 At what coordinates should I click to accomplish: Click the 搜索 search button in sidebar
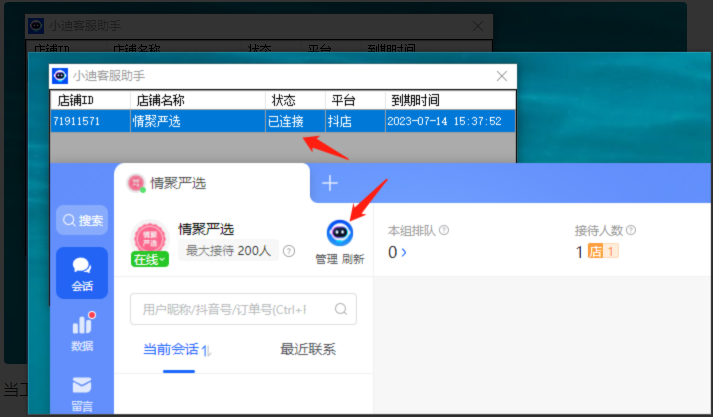point(82,221)
